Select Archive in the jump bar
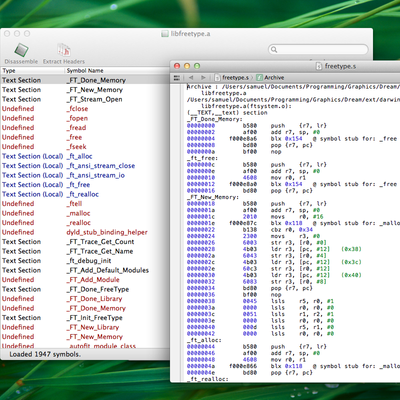400x400 pixels. point(270,78)
